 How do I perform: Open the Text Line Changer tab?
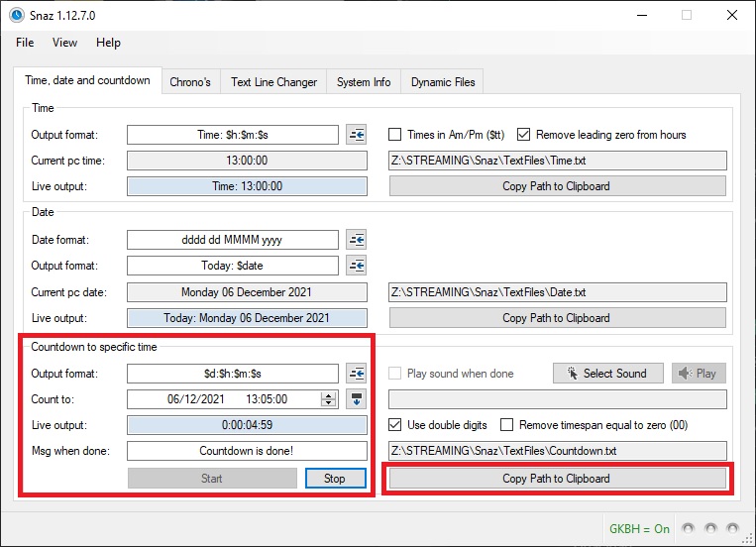pyautogui.click(x=273, y=82)
